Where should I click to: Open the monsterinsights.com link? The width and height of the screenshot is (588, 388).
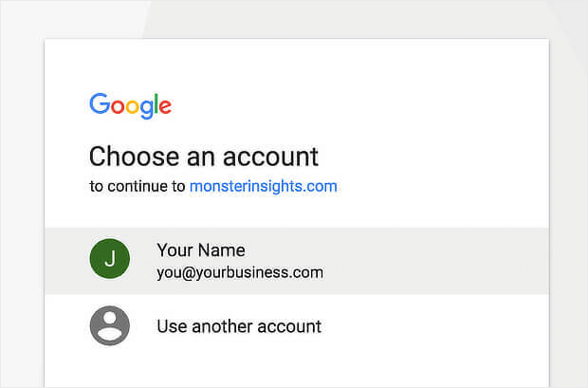coord(263,186)
